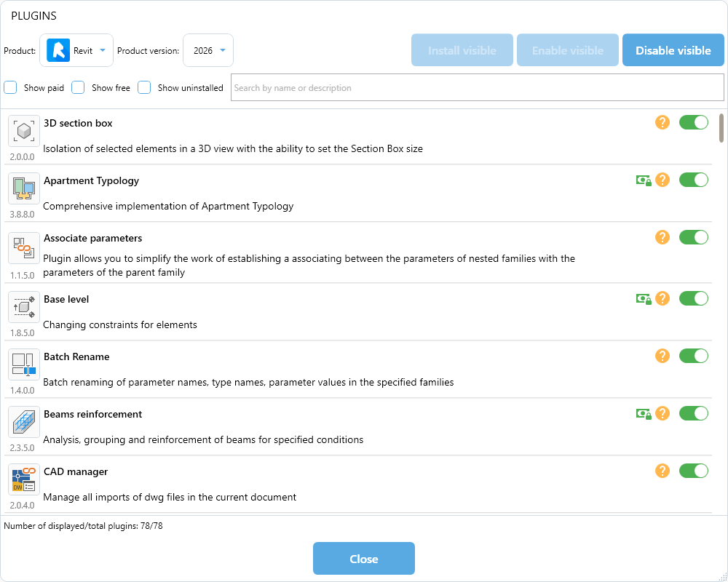Disable the Apartment Typology plugin toggle

click(x=693, y=180)
